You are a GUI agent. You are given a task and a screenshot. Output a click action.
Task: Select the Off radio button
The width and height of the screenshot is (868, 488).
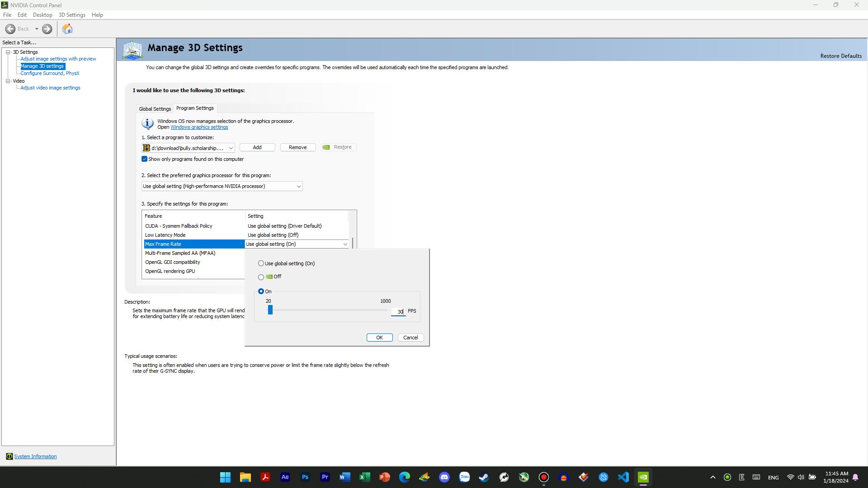point(261,277)
